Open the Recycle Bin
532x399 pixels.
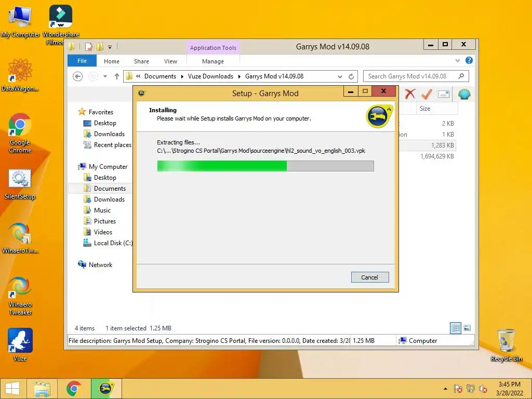click(506, 345)
